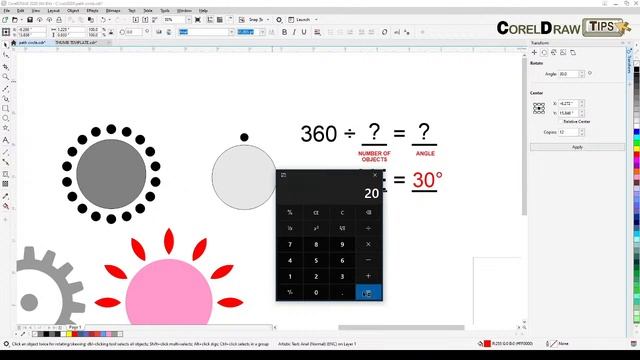Open the File menu

pos(7,11)
